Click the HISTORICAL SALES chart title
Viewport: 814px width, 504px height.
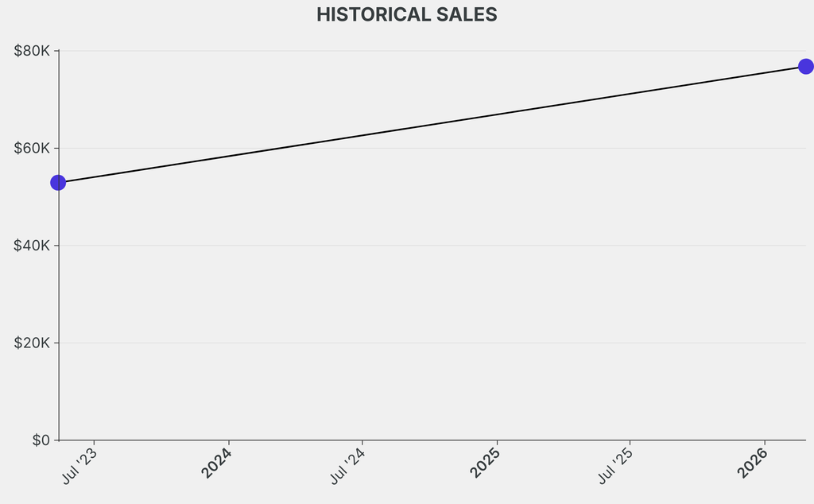pos(407,15)
